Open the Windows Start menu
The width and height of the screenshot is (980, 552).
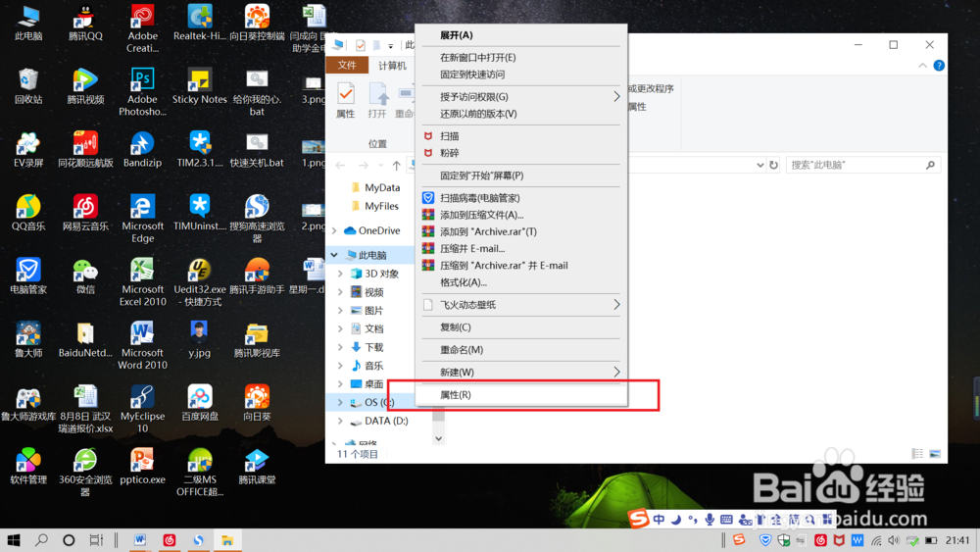(14, 540)
